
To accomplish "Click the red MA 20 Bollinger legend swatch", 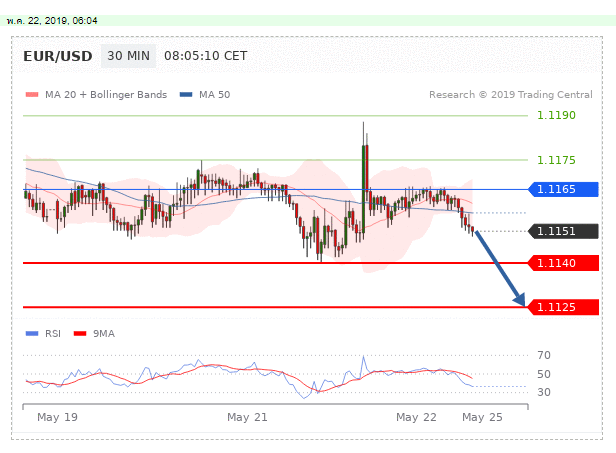I will coord(32,95).
